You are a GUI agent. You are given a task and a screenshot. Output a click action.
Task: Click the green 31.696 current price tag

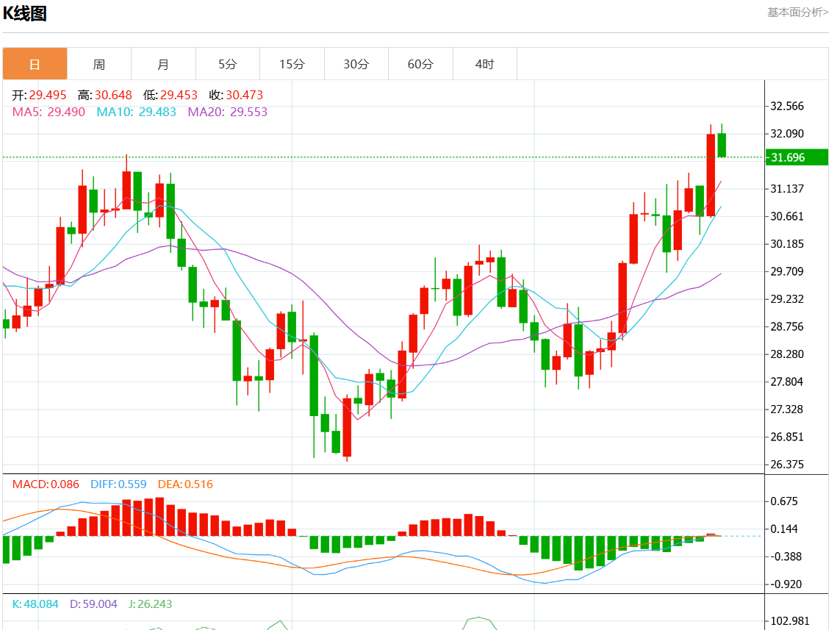797,157
